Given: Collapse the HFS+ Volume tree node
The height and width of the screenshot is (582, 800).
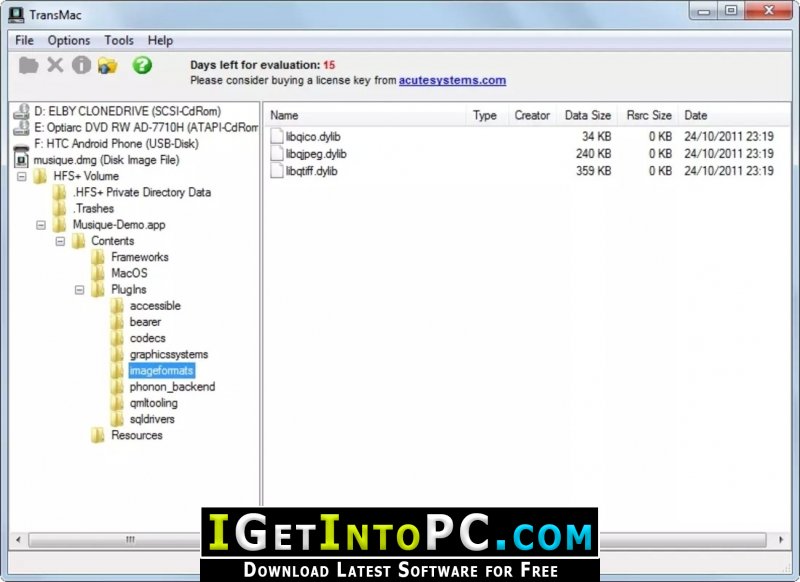Looking at the screenshot, I should point(22,176).
